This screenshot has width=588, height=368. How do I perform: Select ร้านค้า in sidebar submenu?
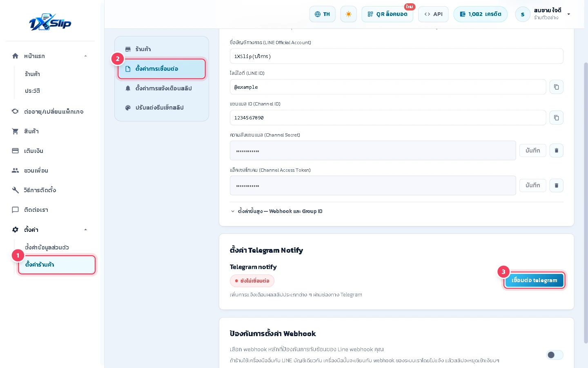(x=32, y=74)
